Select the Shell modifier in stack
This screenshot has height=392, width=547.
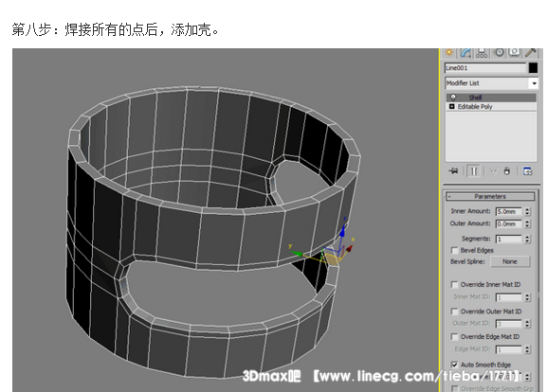point(491,98)
